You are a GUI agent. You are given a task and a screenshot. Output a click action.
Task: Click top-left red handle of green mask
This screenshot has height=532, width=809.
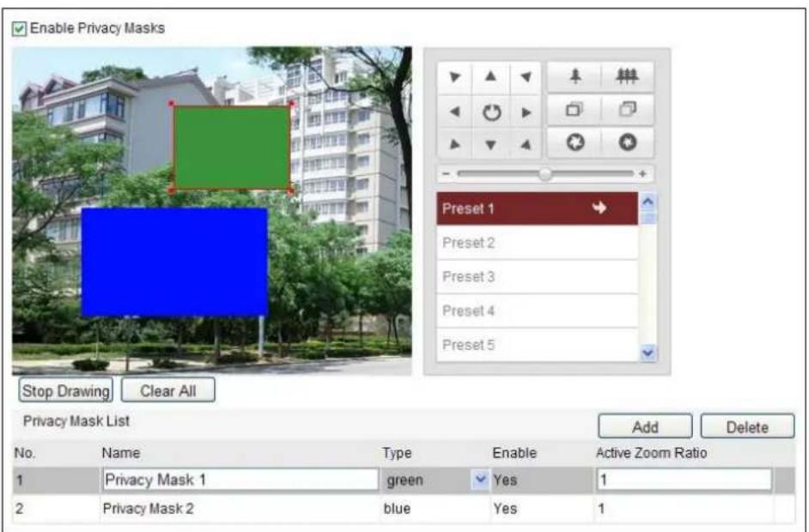coord(172,104)
